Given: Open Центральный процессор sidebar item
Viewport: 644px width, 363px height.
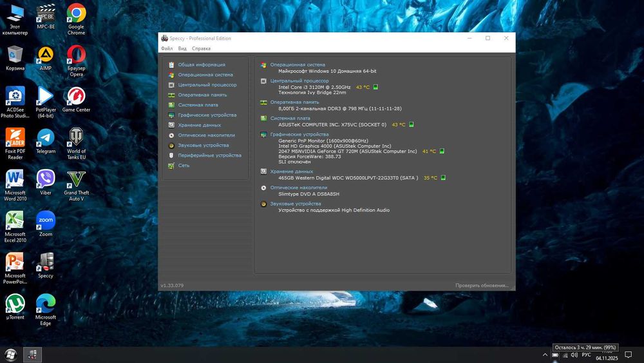Looking at the screenshot, I should 207,84.
